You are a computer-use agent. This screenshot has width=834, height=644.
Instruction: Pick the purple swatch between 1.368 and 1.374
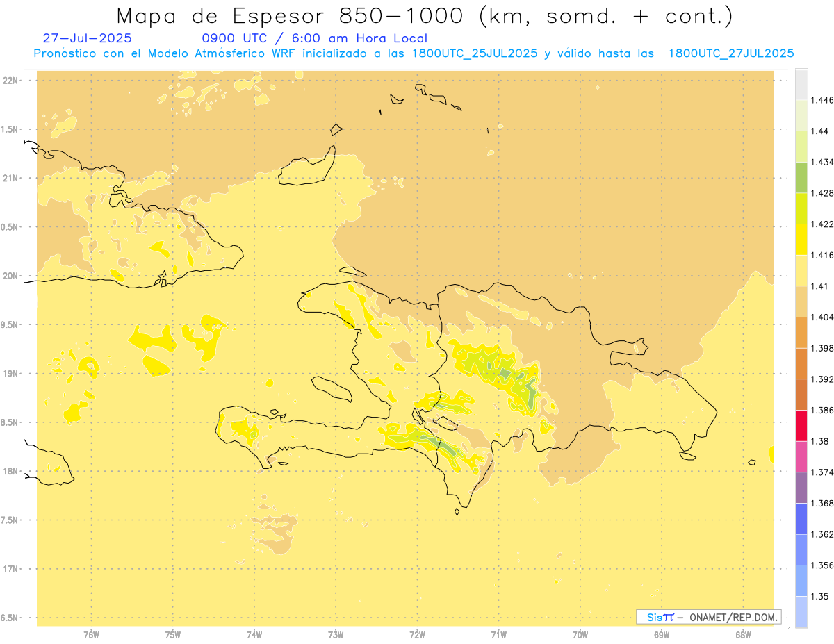801,488
